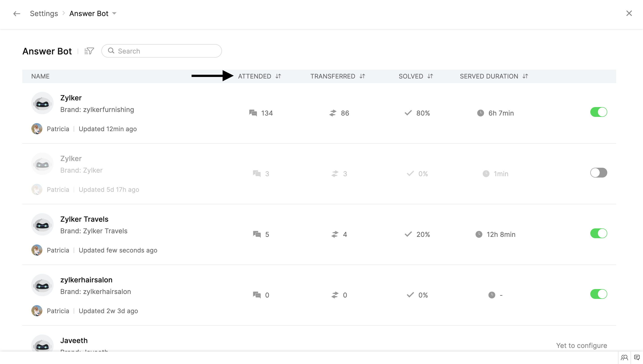This screenshot has height=364, width=643.
Task: Expand the Answer Bot breadcrumb dropdown
Action: point(114,14)
